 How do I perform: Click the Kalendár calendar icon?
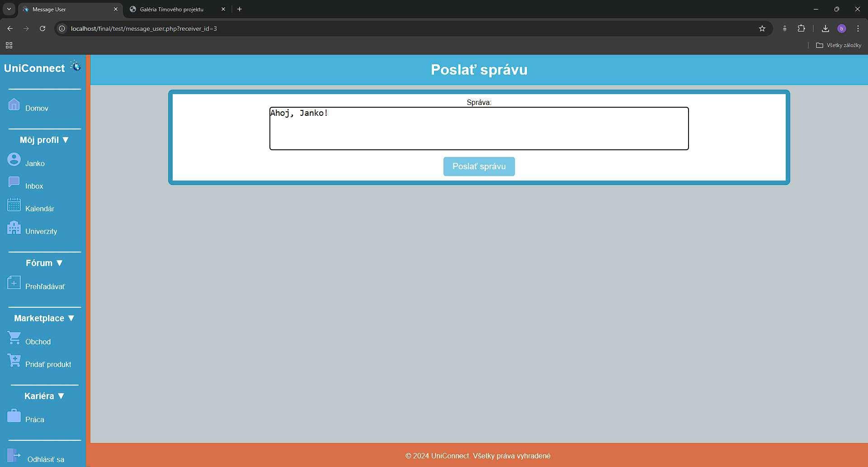pyautogui.click(x=14, y=205)
